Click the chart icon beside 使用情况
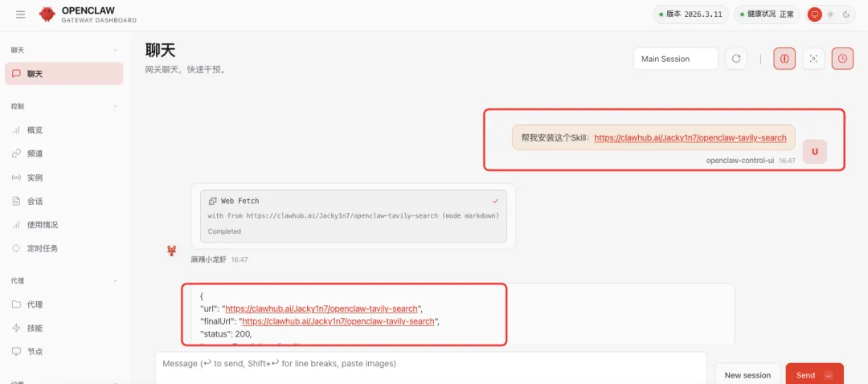868x384 pixels. 16,225
